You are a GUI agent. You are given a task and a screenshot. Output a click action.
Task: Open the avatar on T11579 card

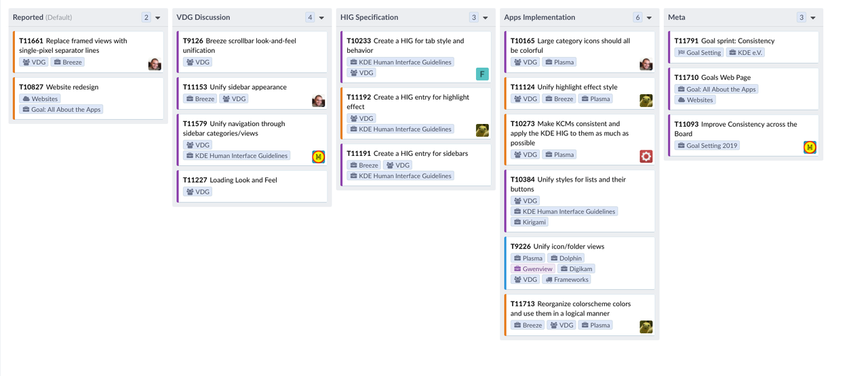pos(319,157)
